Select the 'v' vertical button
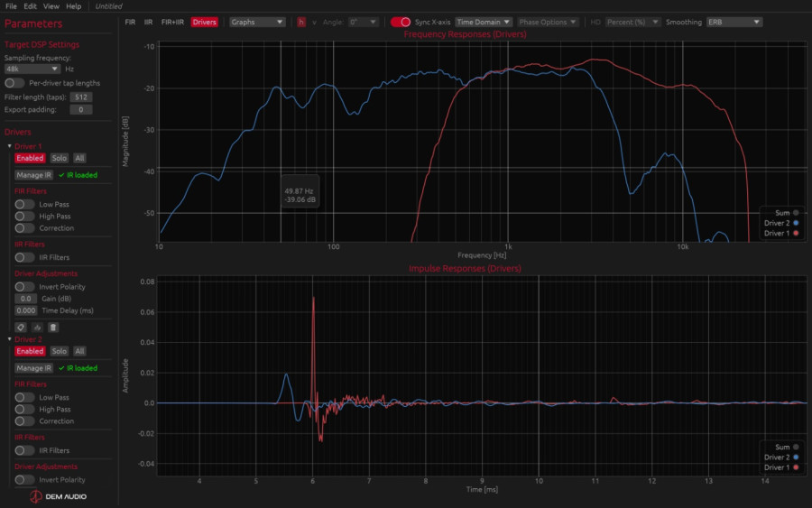 coord(314,23)
